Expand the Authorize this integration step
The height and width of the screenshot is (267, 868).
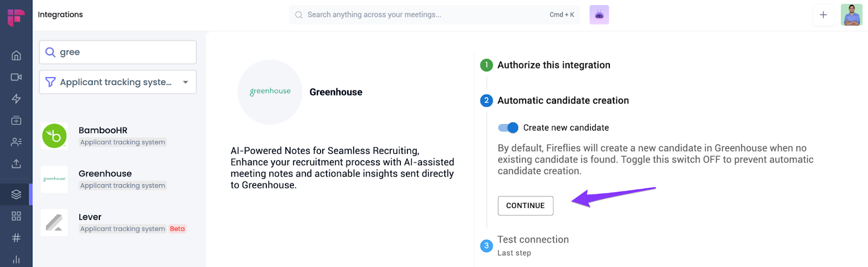click(553, 65)
